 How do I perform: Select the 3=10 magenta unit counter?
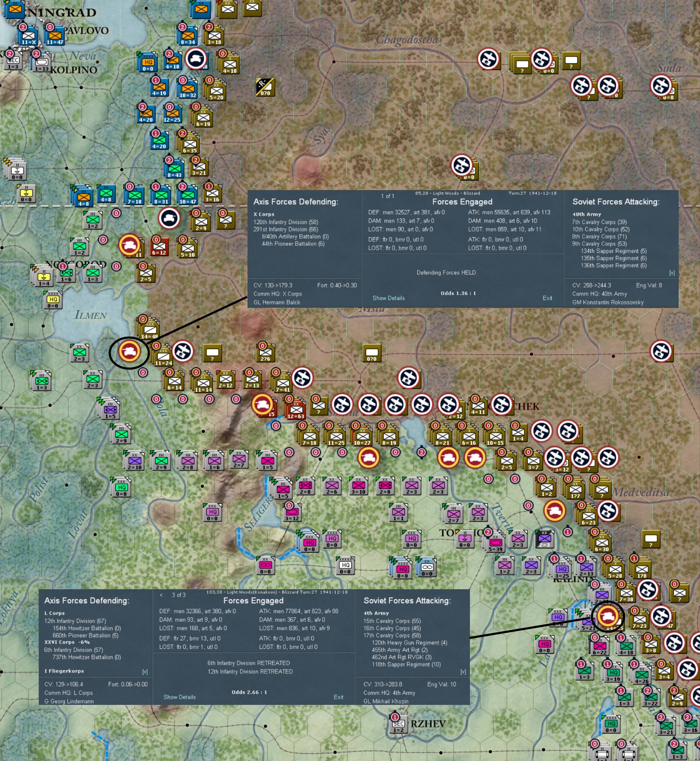click(358, 486)
